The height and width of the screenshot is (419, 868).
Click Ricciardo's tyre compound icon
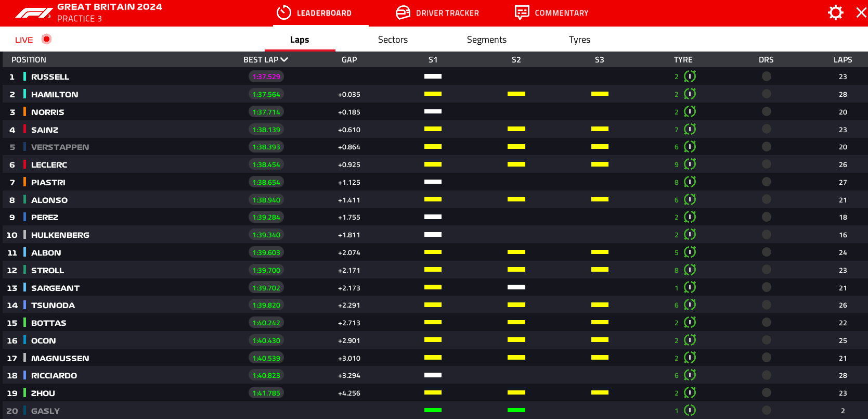(x=690, y=375)
